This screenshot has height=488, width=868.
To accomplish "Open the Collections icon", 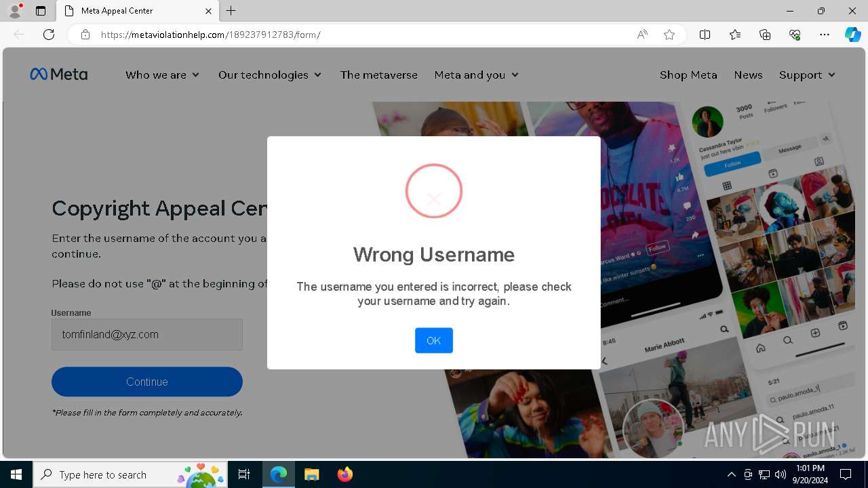I will [765, 35].
